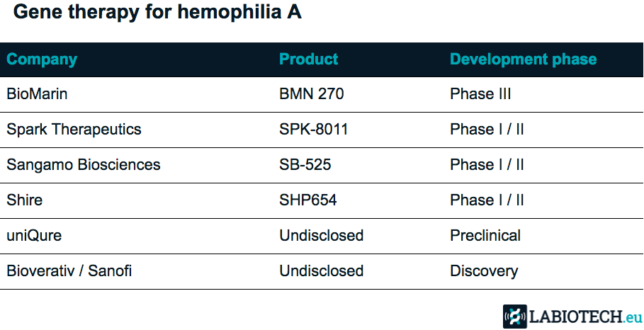644x330 pixels.
Task: Select the Company column header
Action: coord(42,59)
